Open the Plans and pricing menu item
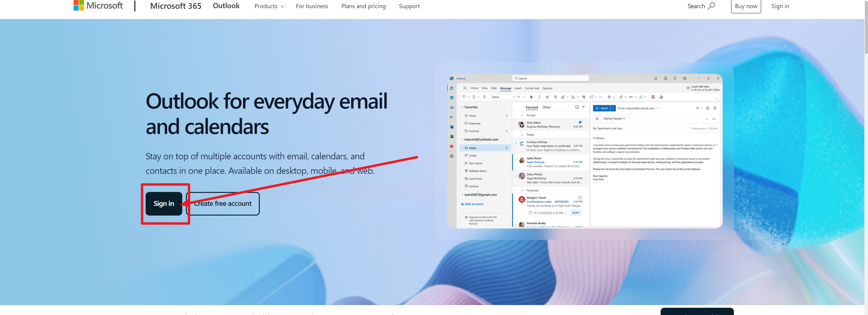This screenshot has width=868, height=315. [x=363, y=6]
